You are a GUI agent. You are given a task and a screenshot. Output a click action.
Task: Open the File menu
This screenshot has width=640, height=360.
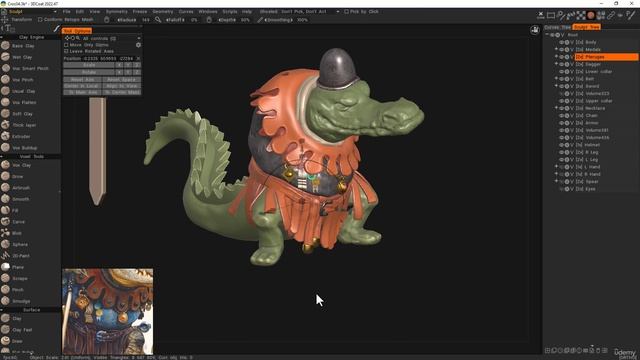point(67,12)
